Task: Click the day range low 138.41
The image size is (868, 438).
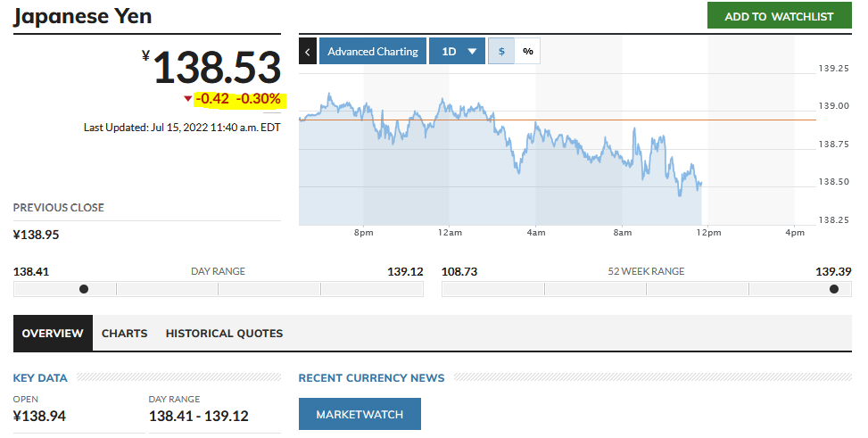Action: [x=31, y=272]
